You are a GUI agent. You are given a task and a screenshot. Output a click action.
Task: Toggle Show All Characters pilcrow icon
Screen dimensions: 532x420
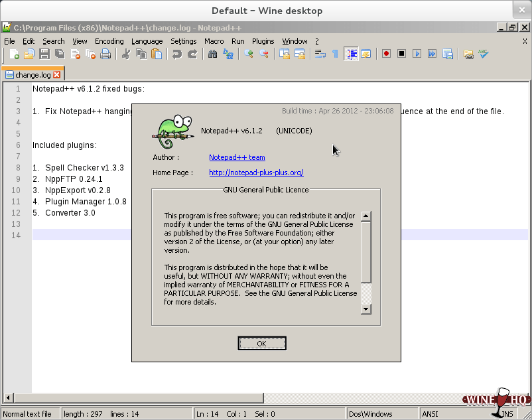[x=335, y=54]
